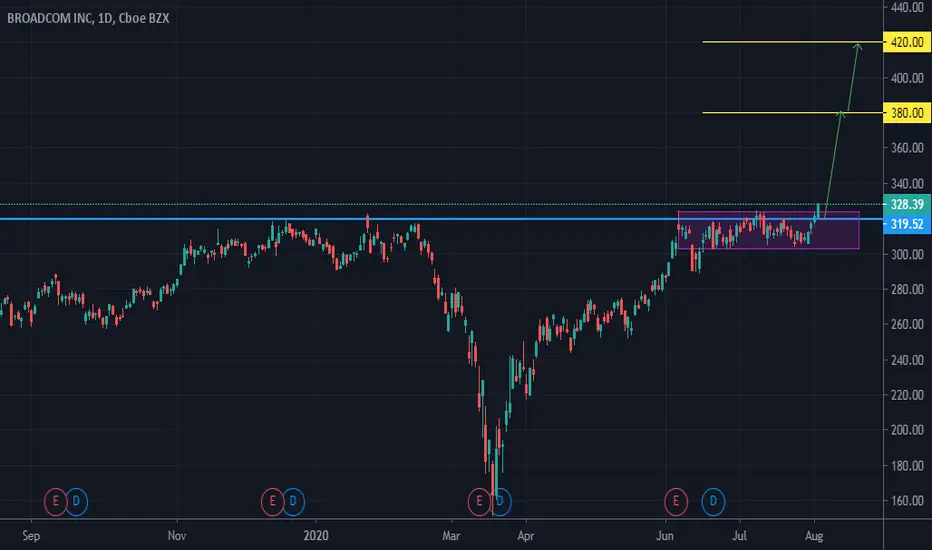This screenshot has height=550, width=932.
Task: Click the blue 319.52 price label
Action: tap(907, 224)
